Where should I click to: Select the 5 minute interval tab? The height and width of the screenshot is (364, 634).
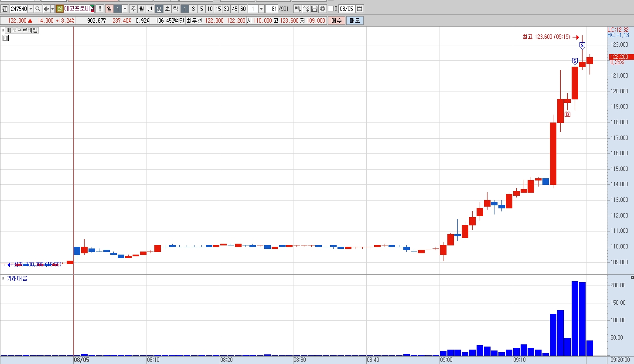pos(201,9)
